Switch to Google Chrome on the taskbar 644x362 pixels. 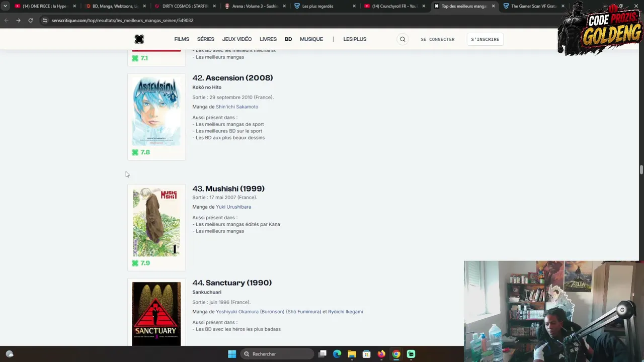396,354
